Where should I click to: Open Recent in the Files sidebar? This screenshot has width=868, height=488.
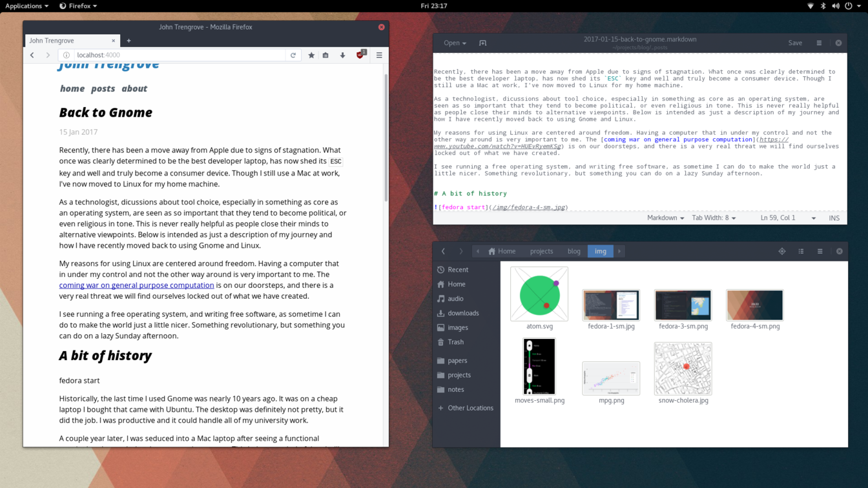click(x=466, y=270)
